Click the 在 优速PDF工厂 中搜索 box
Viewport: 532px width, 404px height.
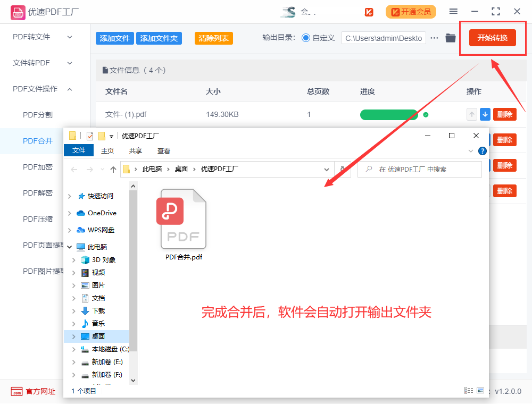420,169
